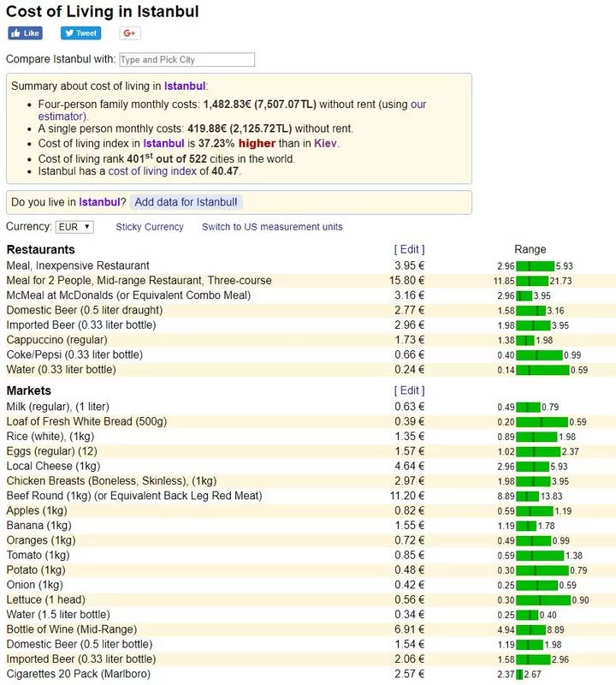Select 'Coke/Pepsi (0.33 liter bottle)' label
This screenshot has width=616, height=685.
(74, 354)
